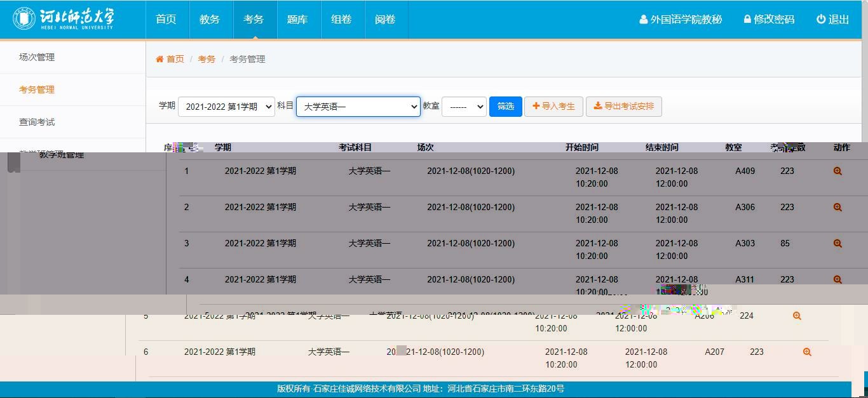View details icon for room A207 row
The height and width of the screenshot is (398, 868).
click(807, 352)
